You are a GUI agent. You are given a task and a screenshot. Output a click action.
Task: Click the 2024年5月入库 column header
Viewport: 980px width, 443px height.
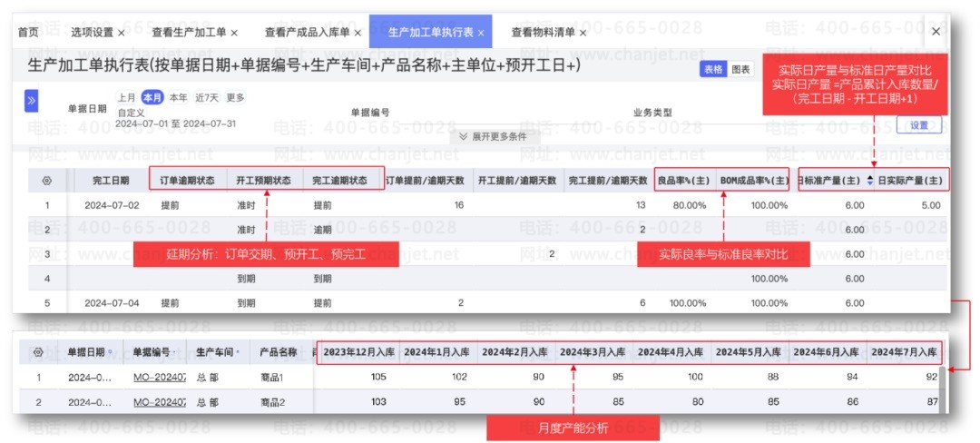[x=748, y=352]
